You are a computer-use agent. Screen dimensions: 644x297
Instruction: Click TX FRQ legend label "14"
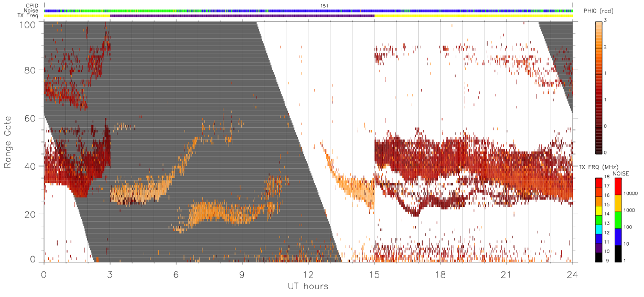point(608,213)
